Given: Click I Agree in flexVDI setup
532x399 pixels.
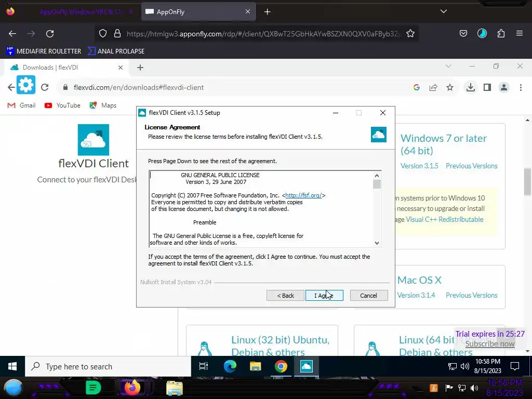Looking at the screenshot, I should pyautogui.click(x=324, y=296).
